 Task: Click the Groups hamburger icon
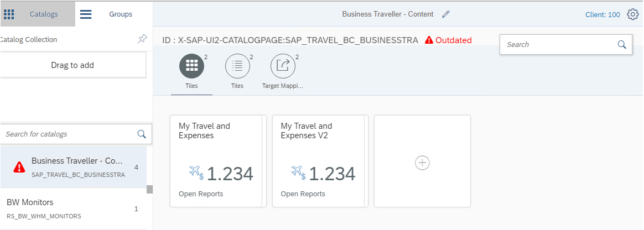86,14
